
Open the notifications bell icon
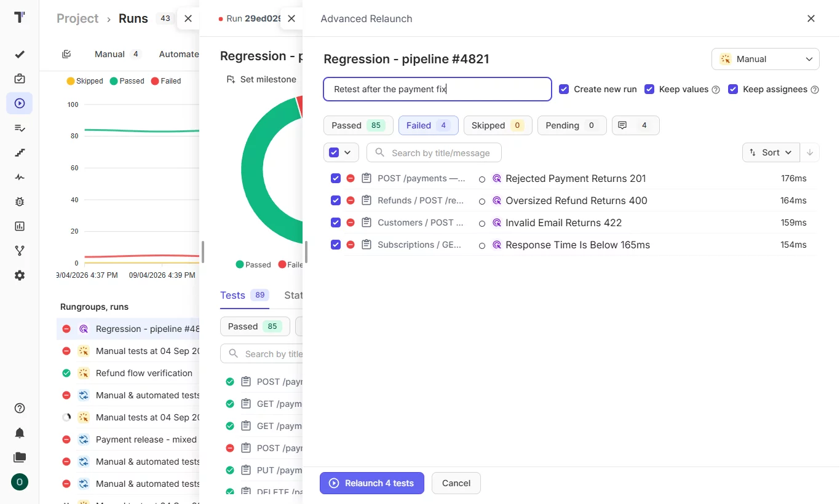pyautogui.click(x=20, y=433)
